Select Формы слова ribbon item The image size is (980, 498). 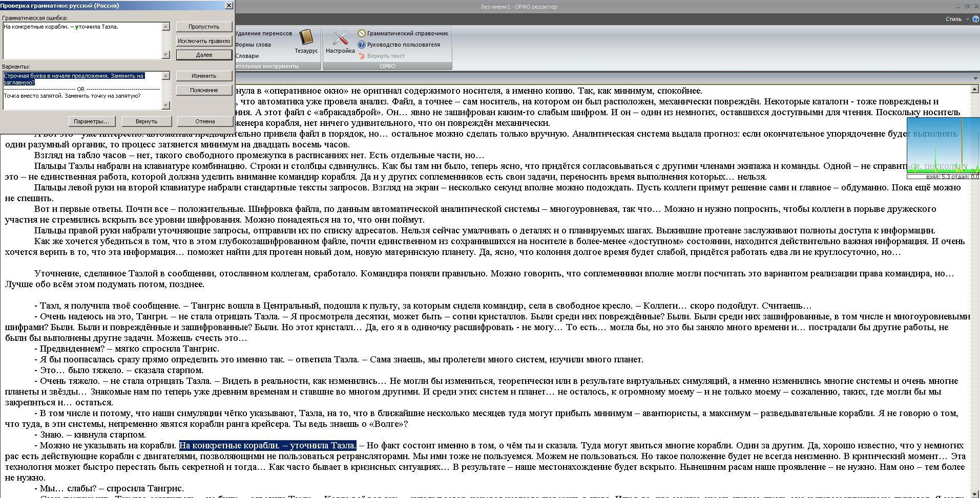click(253, 45)
